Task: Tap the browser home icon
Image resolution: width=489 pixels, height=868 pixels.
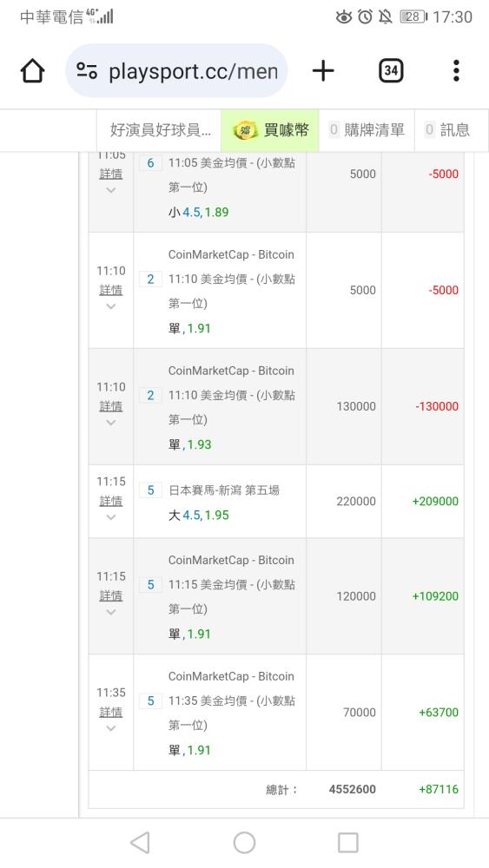Action: 32,71
